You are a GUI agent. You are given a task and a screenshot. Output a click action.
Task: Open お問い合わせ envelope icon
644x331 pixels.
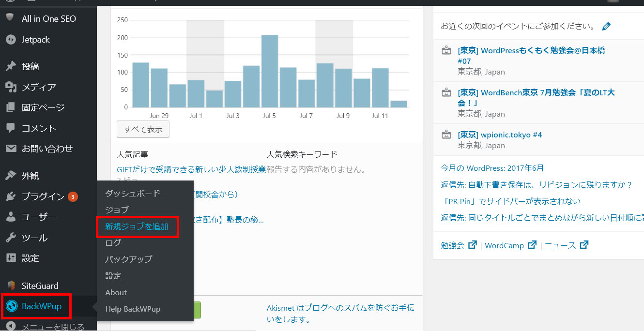pos(10,149)
